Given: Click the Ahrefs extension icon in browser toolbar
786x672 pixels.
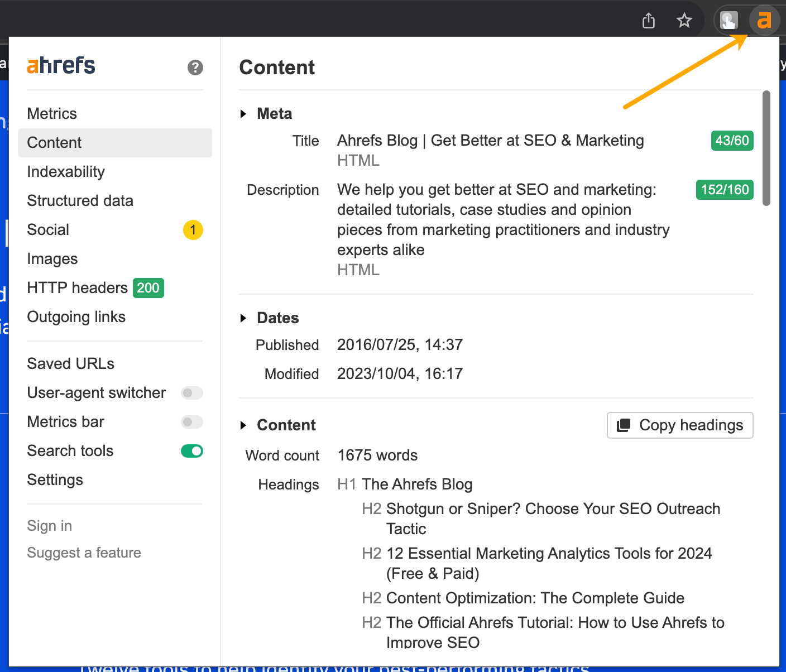Looking at the screenshot, I should (764, 20).
